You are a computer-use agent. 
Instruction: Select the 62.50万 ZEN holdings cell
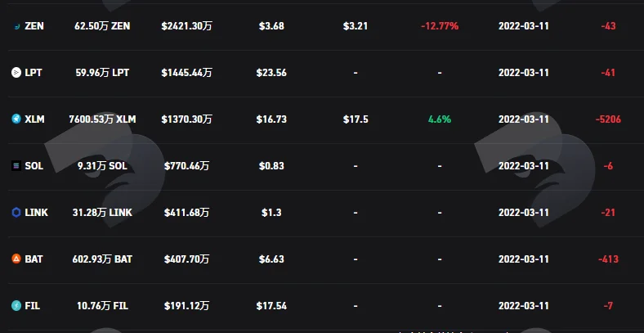[x=102, y=26]
